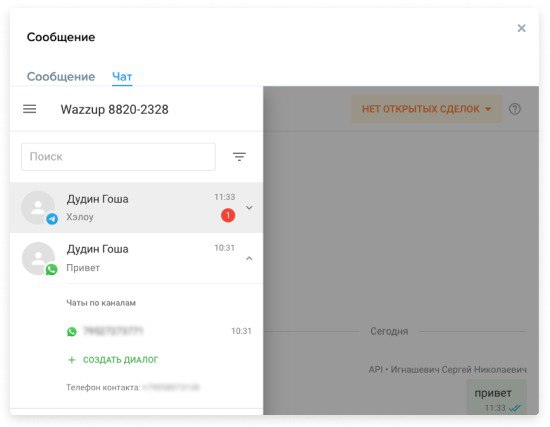Screen dimensions: 550x427
Task: Close the Сообщение dialog with the X
Action: coord(522,28)
